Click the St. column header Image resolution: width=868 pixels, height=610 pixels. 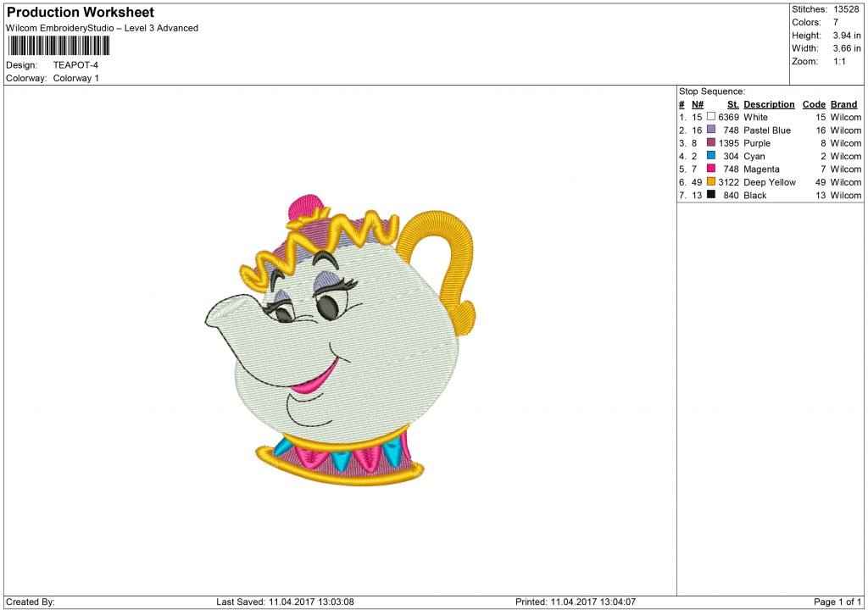tap(732, 104)
